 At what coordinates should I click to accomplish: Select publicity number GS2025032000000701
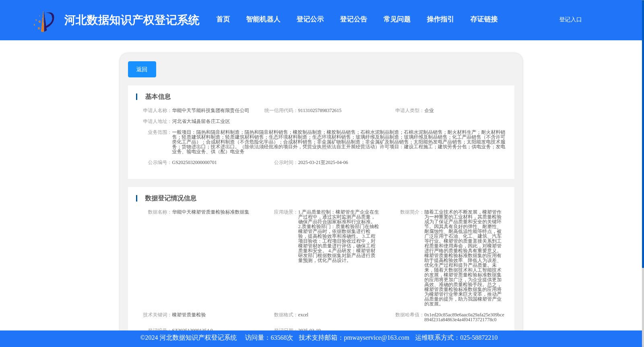[x=194, y=162]
